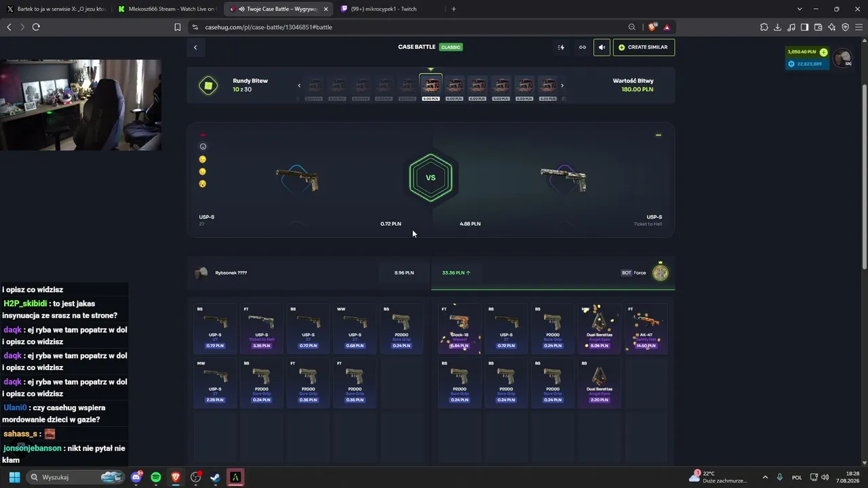Switch to the Mlekosz666 Stream tab

point(166,9)
